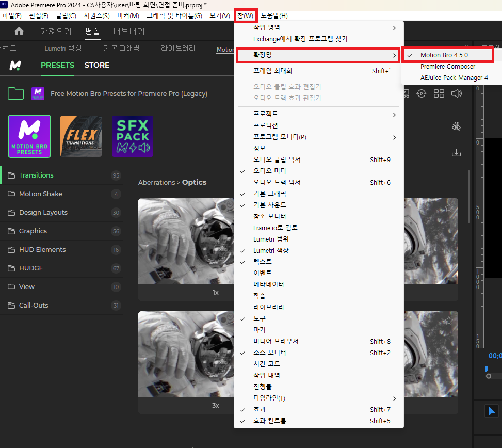Open the HUD Elements folder
Screen dimensions: 502x448
pyautogui.click(x=61, y=249)
